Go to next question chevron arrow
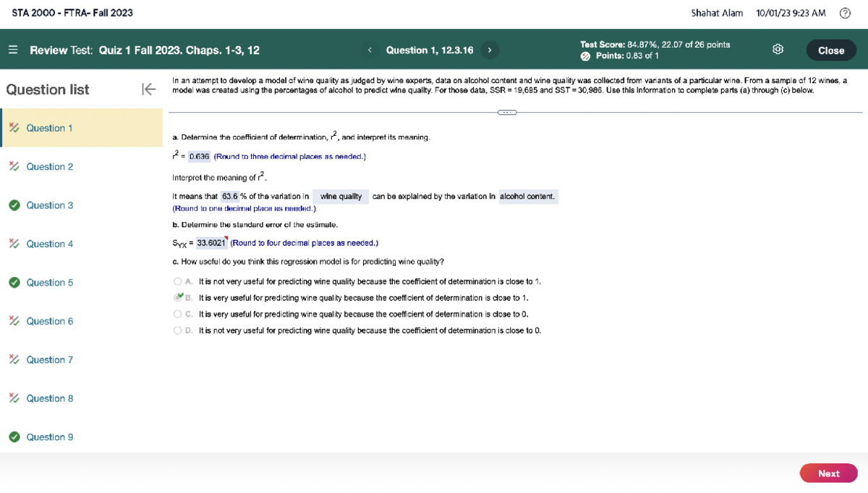 (490, 50)
